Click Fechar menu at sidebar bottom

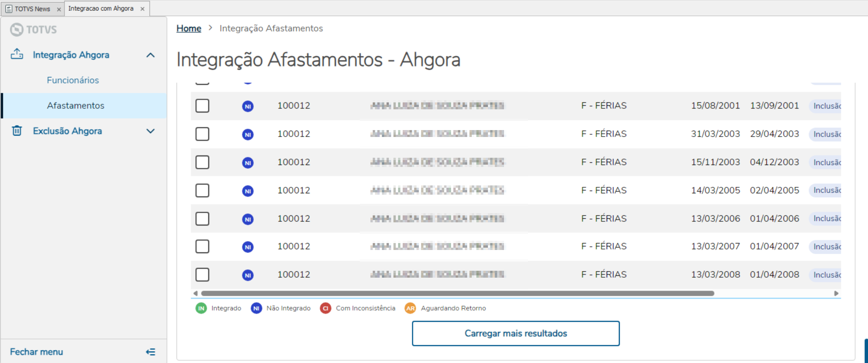coord(36,352)
